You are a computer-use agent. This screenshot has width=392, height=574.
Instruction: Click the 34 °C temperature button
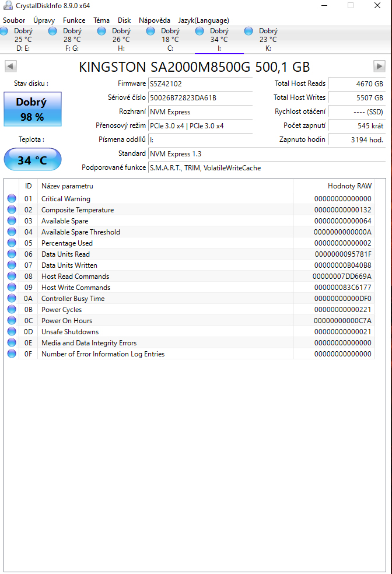click(33, 160)
